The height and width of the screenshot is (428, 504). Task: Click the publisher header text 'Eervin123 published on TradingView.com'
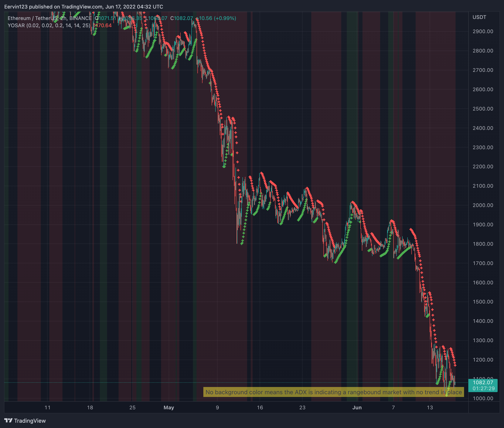click(x=53, y=7)
